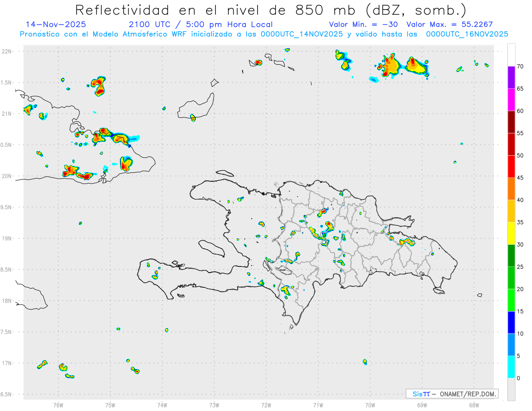The image size is (532, 411).
Task: Click the '45' colorbar tick value
Action: point(520,178)
